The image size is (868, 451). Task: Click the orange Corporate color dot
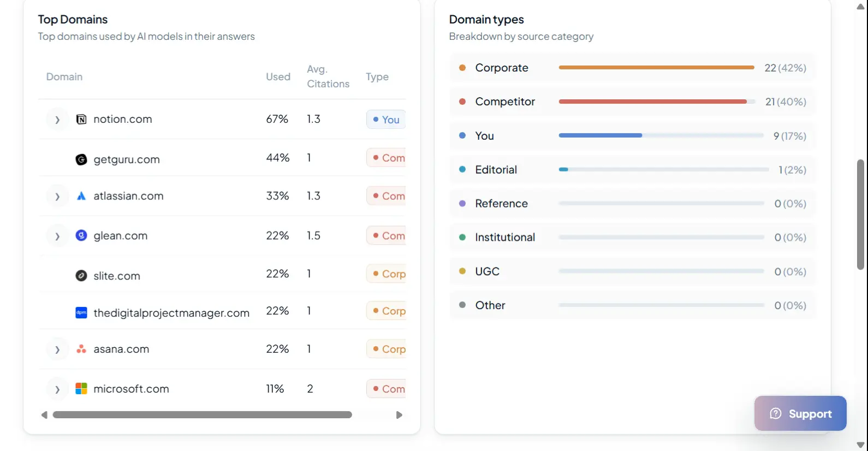point(462,68)
